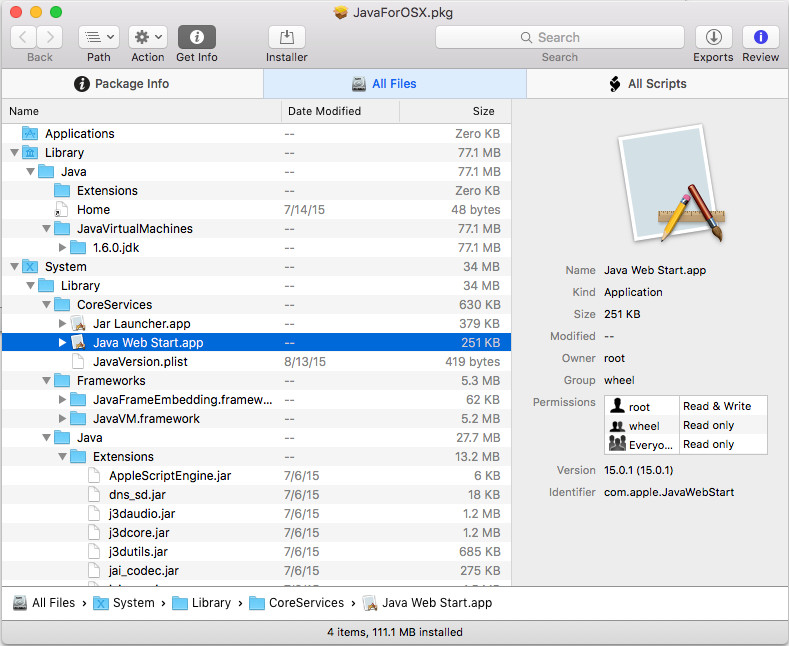Click the Exports download icon
The image size is (789, 646).
click(x=714, y=37)
